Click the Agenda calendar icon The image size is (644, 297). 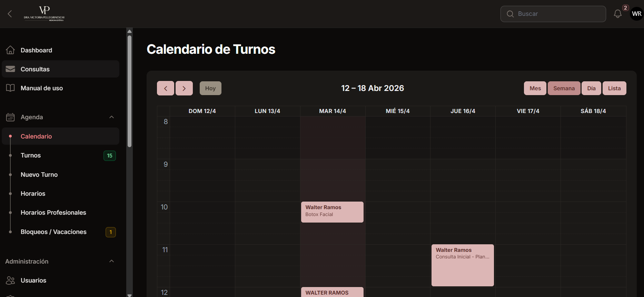coord(10,117)
